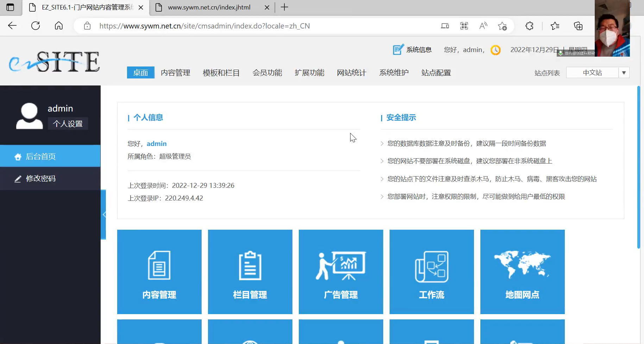The image size is (644, 344).
Task: Select the 模板和栏目 menu item
Action: [x=221, y=73]
